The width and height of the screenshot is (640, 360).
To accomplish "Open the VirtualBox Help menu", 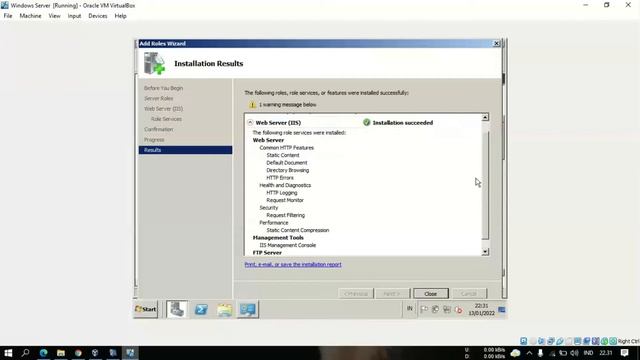I will (x=120, y=16).
